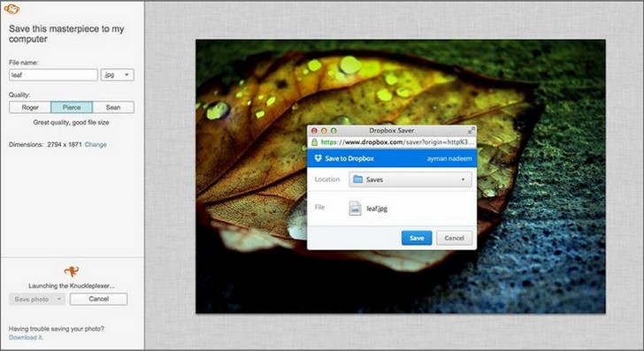The width and height of the screenshot is (644, 351).
Task: Minimize the Dropbox Saver window with the yellow button
Action: tap(324, 131)
